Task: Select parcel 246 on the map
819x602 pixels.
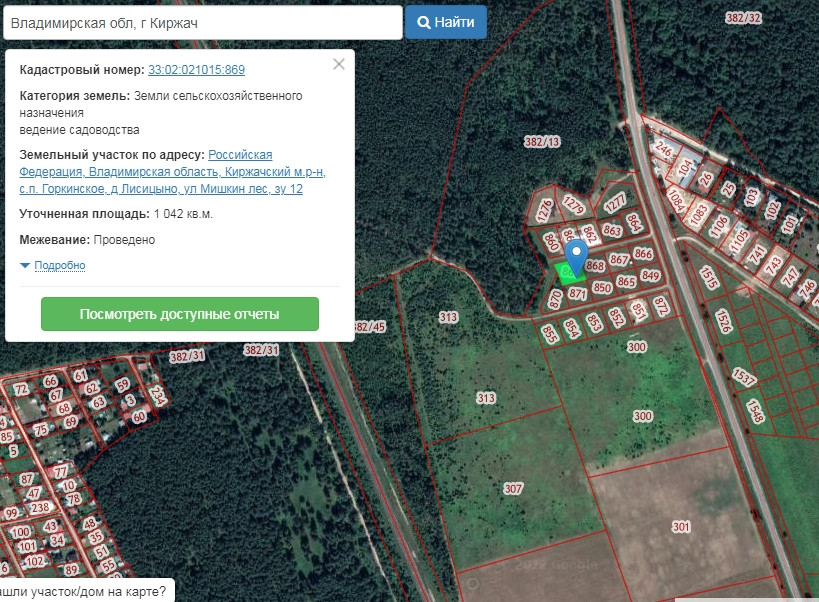Action: [663, 149]
